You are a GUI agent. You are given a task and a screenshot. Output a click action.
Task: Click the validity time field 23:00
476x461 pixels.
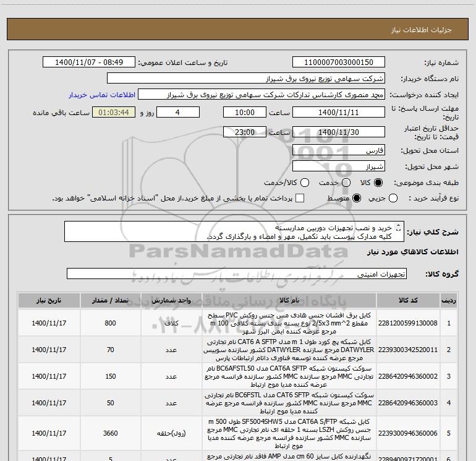click(245, 132)
